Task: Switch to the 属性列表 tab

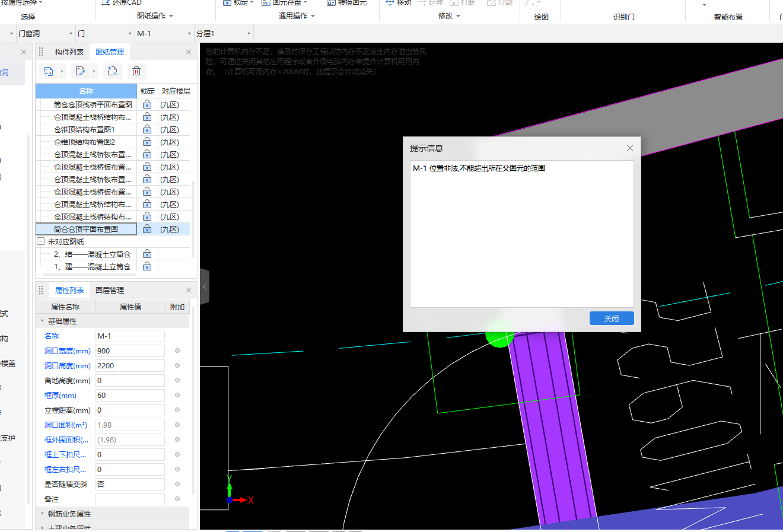Action: 69,291
